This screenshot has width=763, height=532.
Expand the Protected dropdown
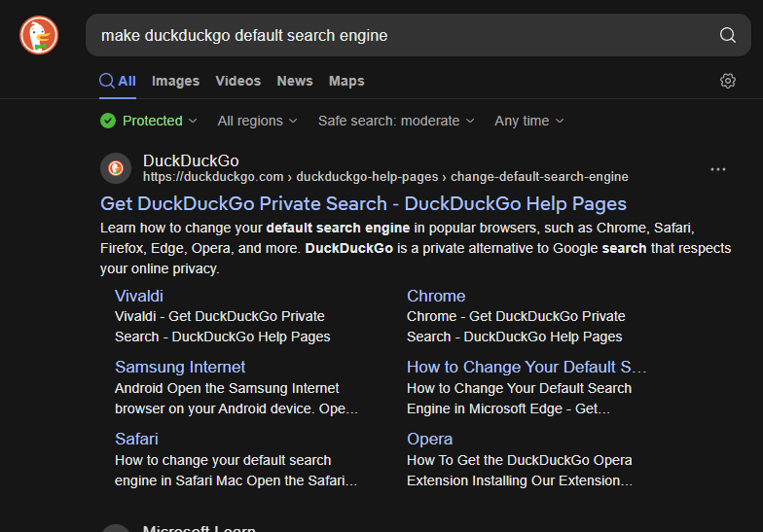coord(149,121)
